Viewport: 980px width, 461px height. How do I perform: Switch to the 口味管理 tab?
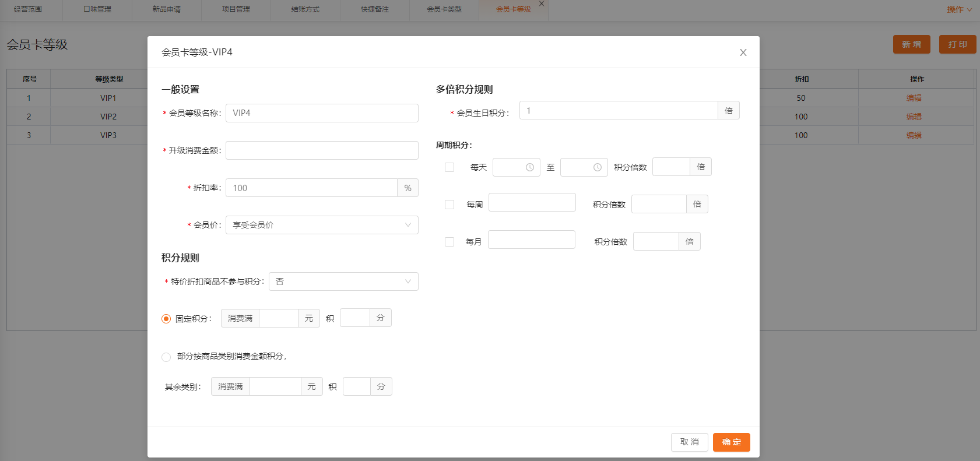(x=97, y=9)
